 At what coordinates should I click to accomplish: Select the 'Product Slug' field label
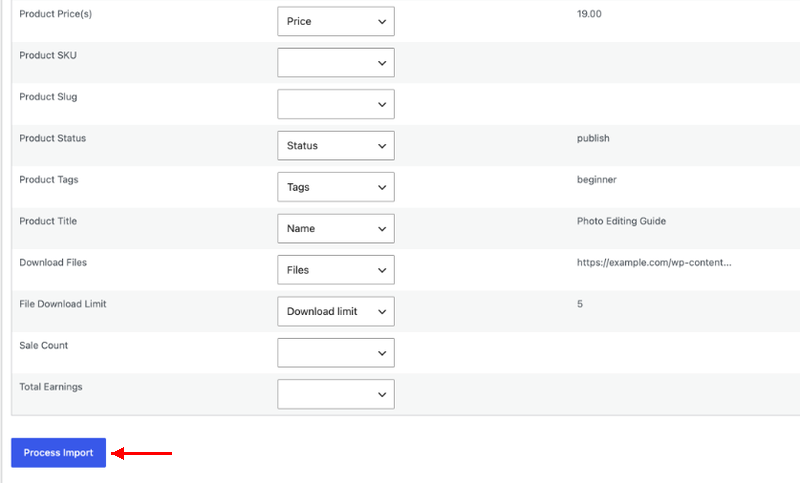click(x=48, y=97)
